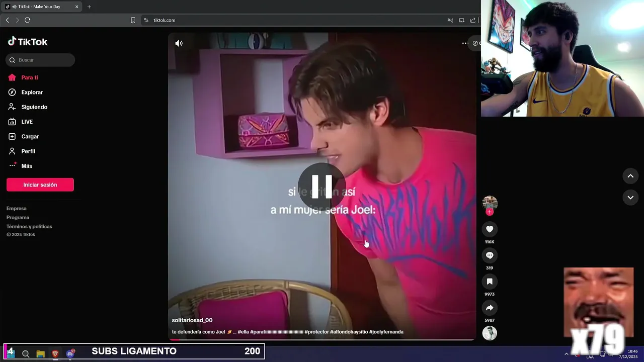644x362 pixels.
Task: Open the creator's avatar above the heart
Action: point(490,203)
